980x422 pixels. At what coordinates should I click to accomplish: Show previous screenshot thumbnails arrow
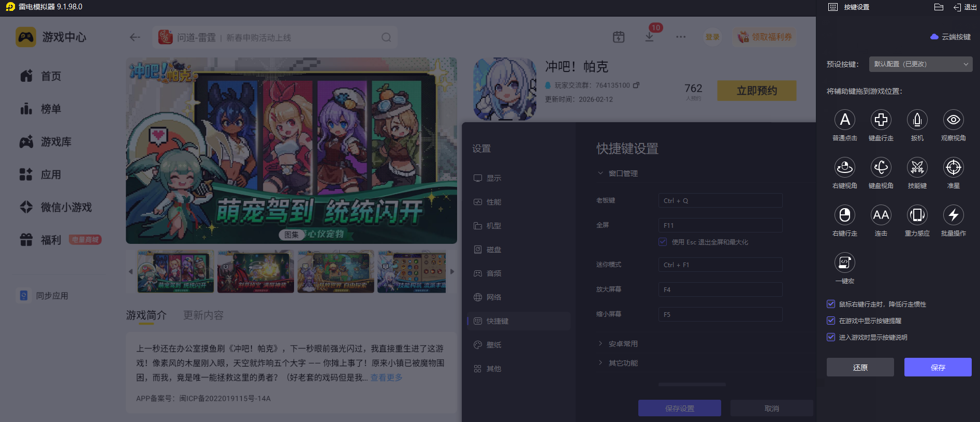coord(130,271)
